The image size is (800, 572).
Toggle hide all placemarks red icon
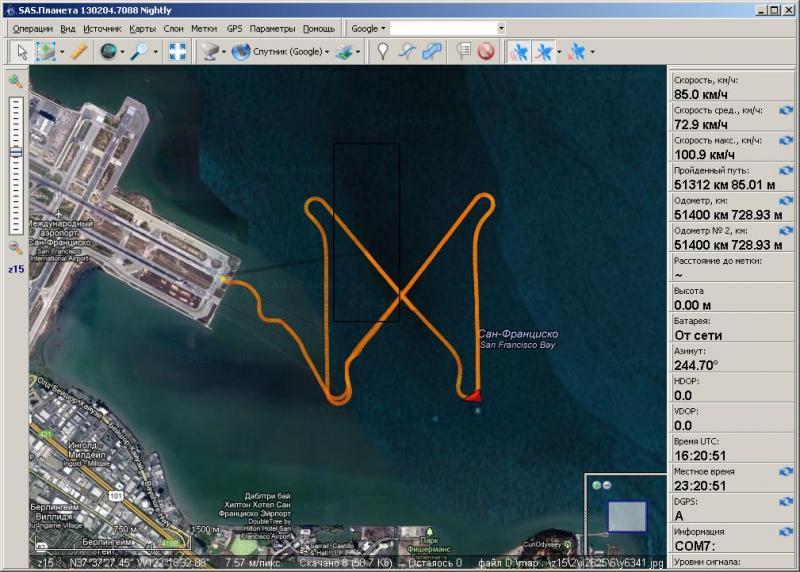coord(486,51)
